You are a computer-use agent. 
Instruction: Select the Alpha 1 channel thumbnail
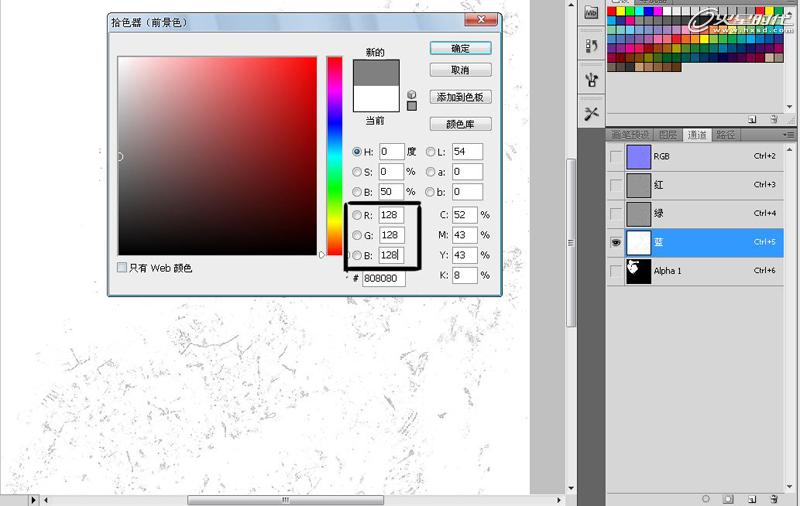pyautogui.click(x=638, y=271)
